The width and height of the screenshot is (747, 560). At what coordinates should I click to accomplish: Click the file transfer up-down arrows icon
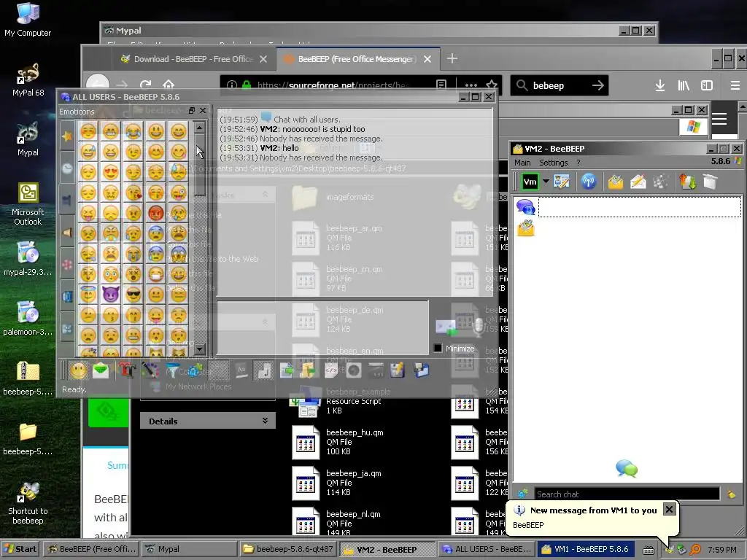(x=687, y=182)
